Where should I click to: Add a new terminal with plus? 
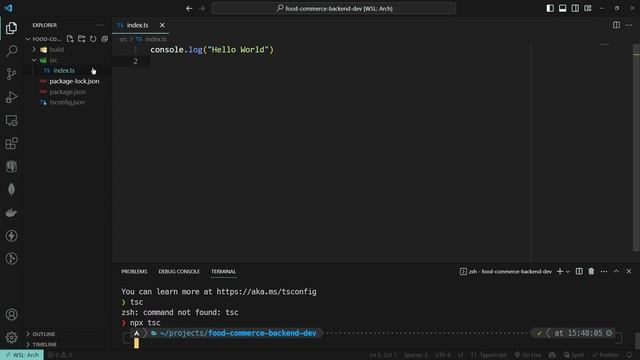tap(560, 271)
